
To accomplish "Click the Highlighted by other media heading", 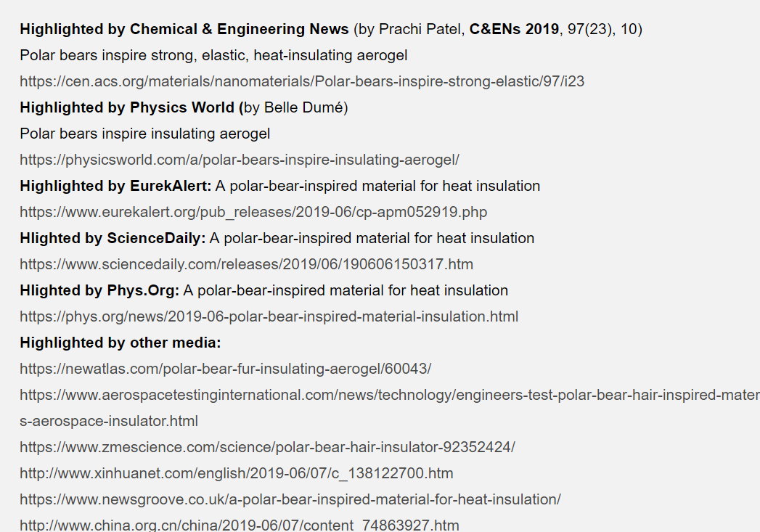I will point(120,343).
